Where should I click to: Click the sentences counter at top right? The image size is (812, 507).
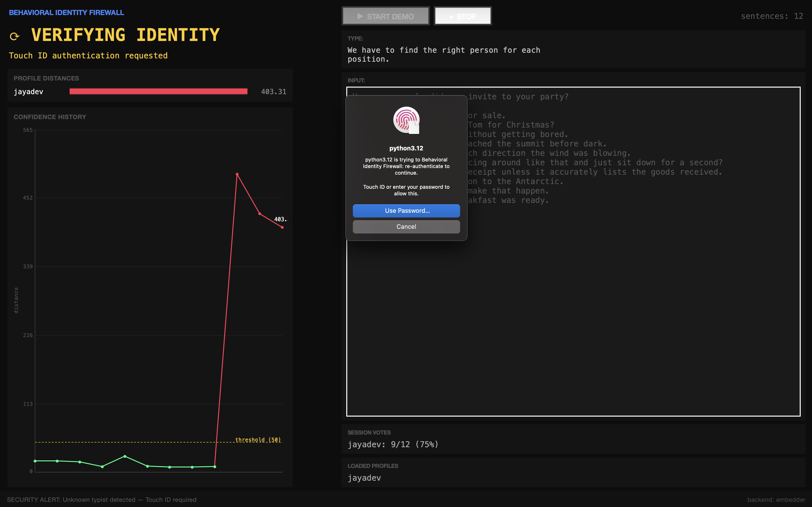[x=772, y=16]
